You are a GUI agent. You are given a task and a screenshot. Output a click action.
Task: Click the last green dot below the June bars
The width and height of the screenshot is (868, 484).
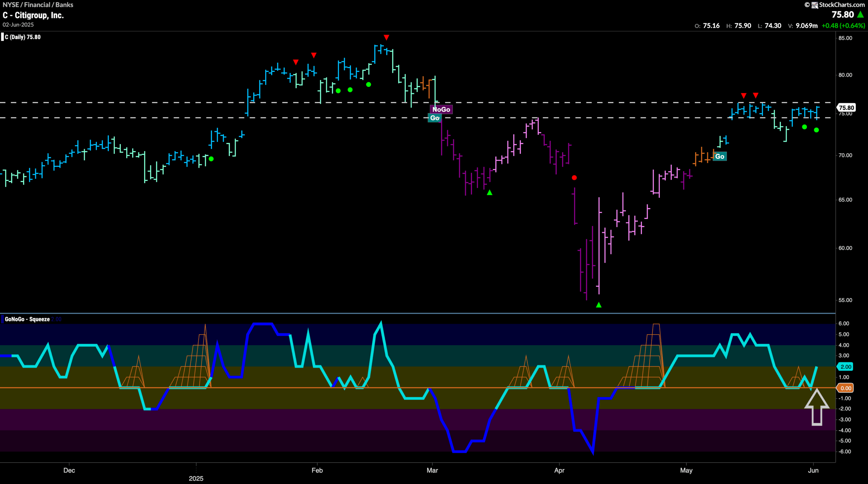coord(816,130)
